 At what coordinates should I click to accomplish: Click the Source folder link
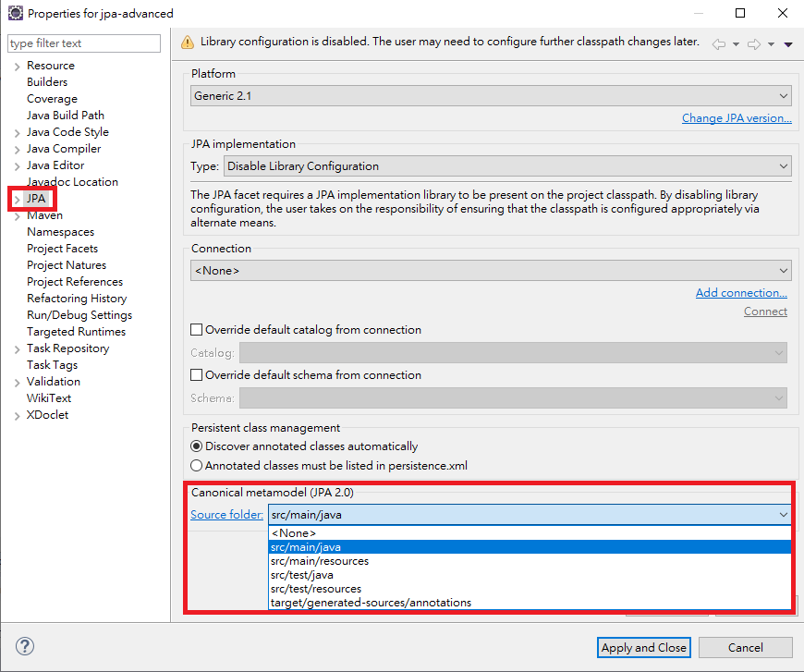[x=226, y=515]
